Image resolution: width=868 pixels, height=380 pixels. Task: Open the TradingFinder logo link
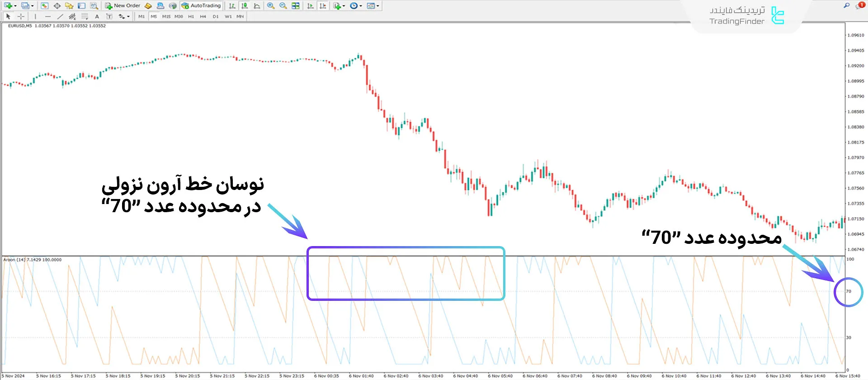tap(746, 16)
